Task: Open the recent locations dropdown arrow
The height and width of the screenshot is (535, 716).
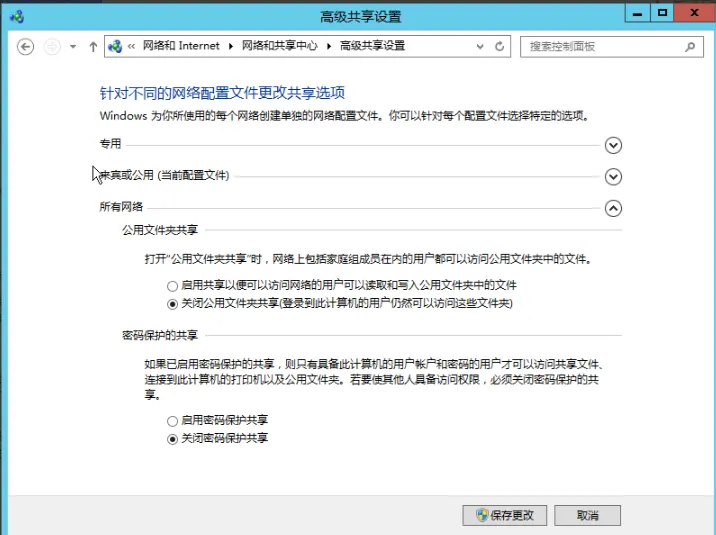Action: (73, 47)
